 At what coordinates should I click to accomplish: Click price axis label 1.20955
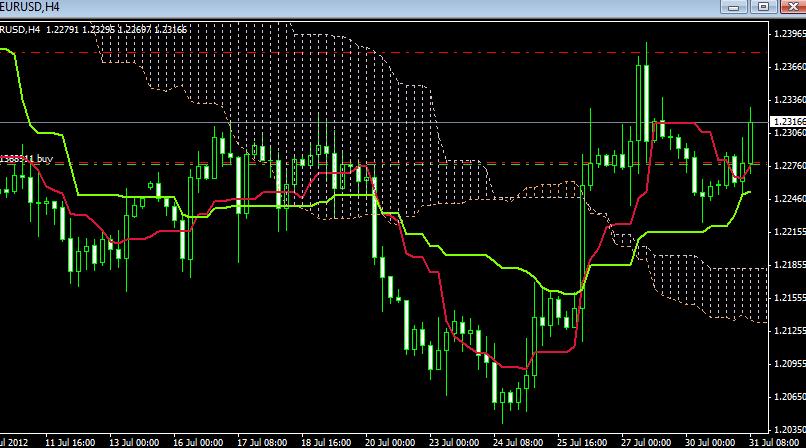coord(790,364)
